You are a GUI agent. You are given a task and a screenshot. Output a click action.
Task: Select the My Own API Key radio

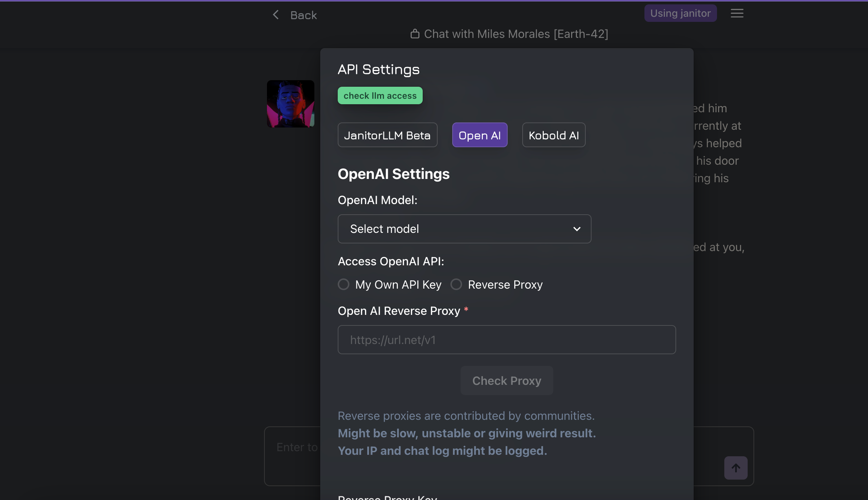(344, 284)
